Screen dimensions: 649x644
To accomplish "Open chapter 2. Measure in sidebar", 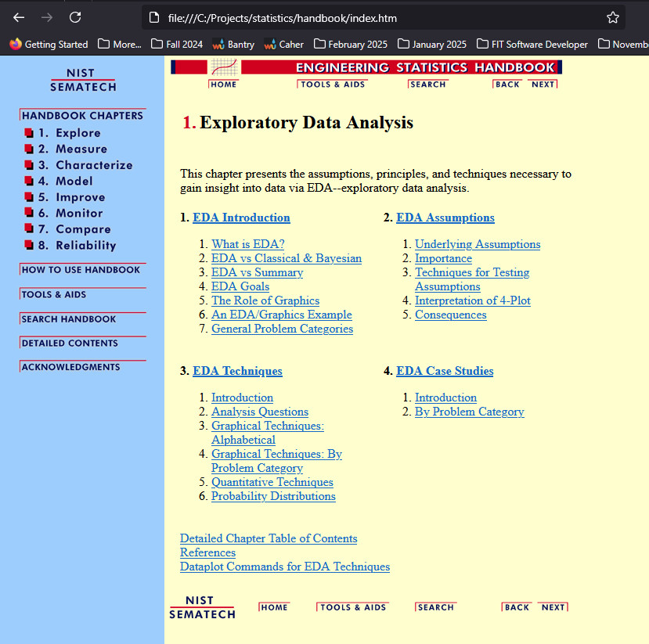I will [x=66, y=149].
